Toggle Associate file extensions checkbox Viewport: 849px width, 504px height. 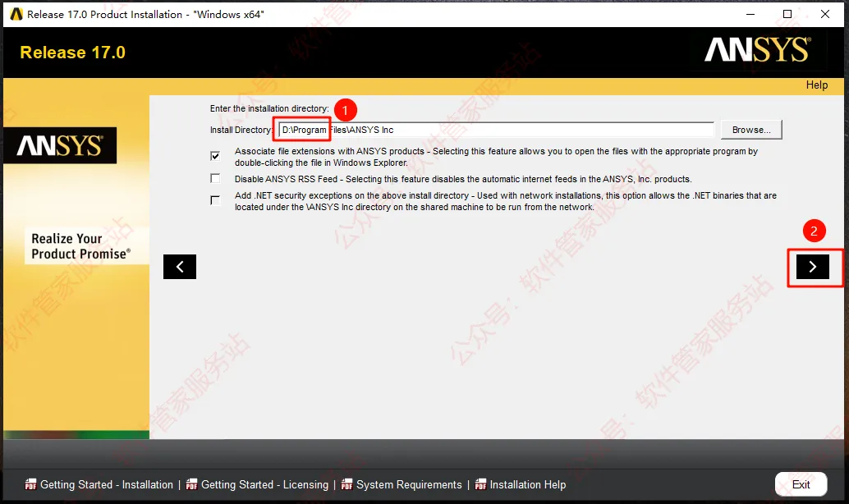point(215,156)
